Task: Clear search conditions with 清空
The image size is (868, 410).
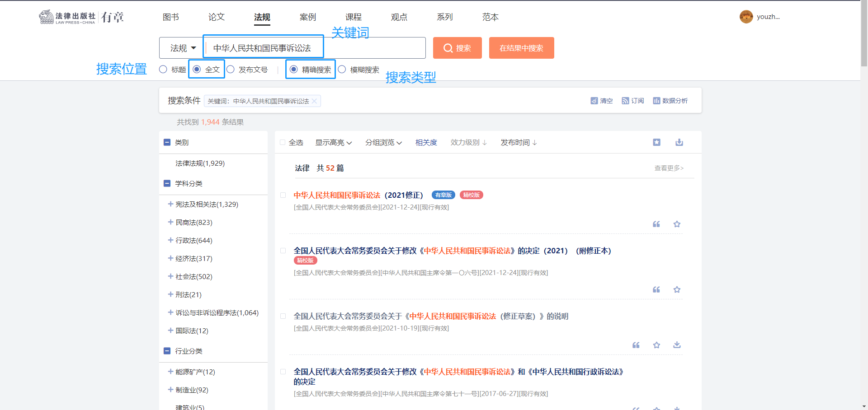Action: click(602, 101)
